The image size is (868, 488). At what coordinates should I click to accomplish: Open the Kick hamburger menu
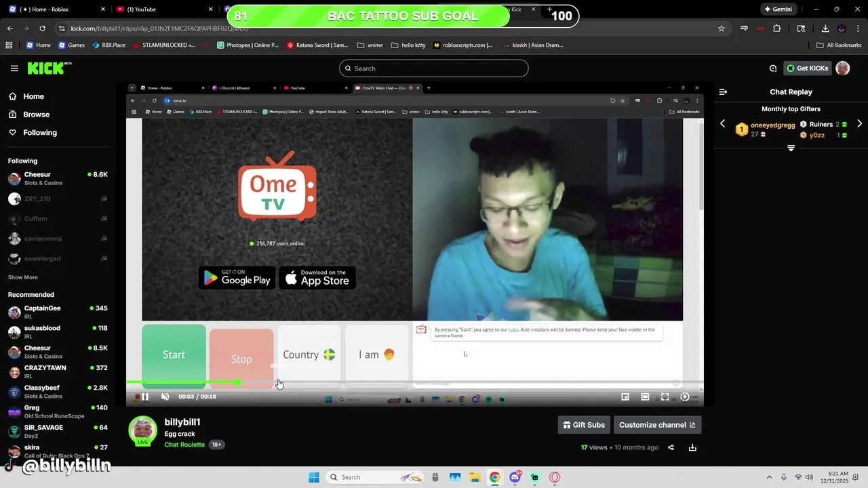[14, 68]
